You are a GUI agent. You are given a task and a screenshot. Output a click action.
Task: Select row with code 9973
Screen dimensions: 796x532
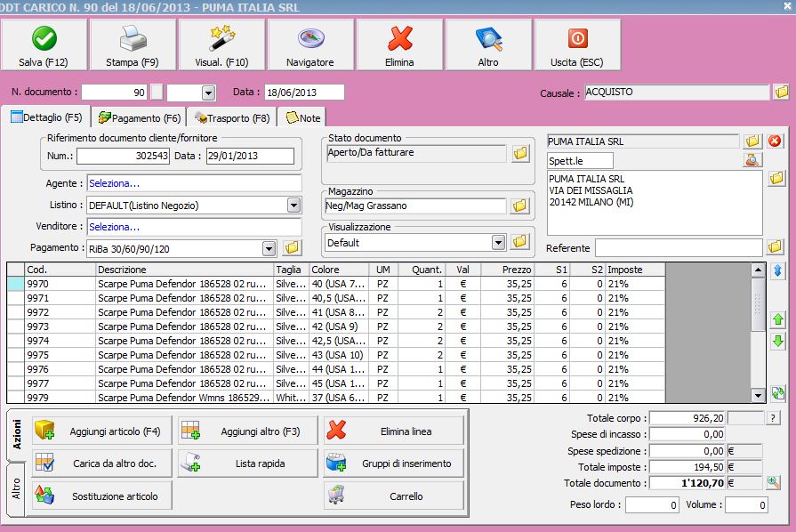[336, 326]
